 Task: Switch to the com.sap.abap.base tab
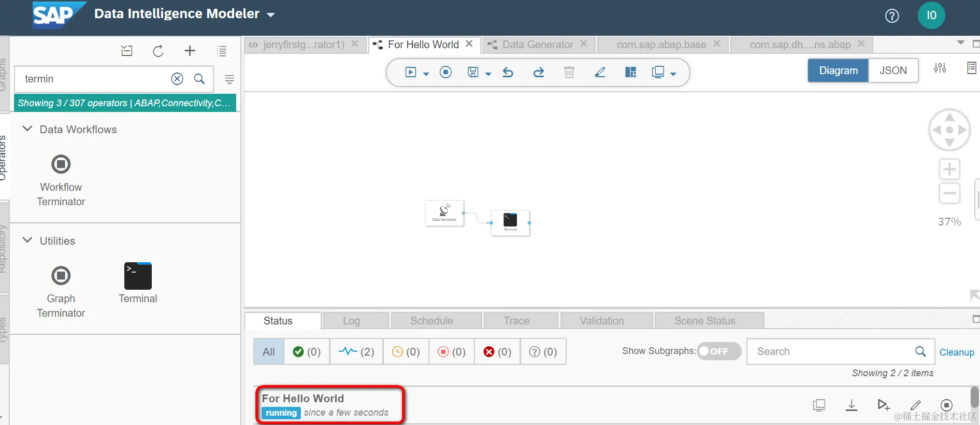click(661, 45)
